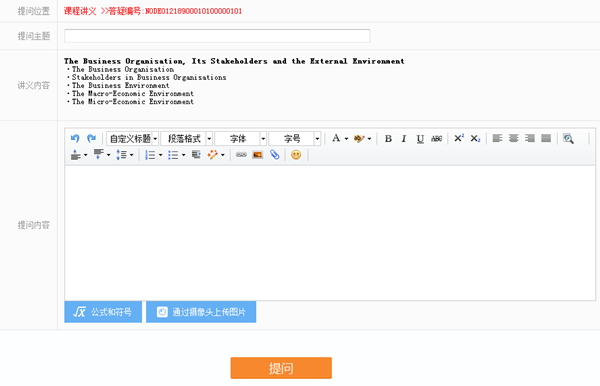Insert image with picture icon

tap(258, 155)
